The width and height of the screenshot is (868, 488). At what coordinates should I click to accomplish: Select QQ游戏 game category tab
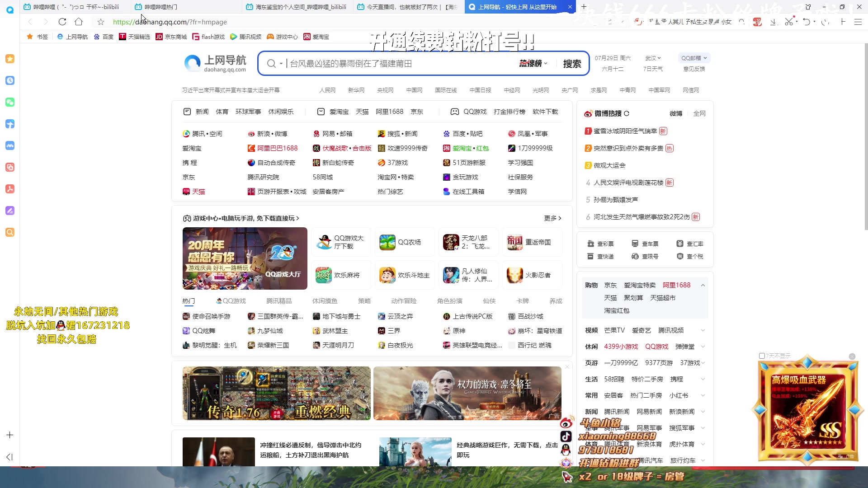[231, 301]
